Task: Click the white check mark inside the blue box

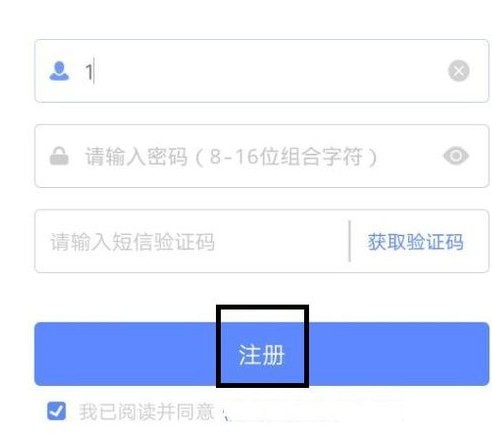Action: click(56, 411)
